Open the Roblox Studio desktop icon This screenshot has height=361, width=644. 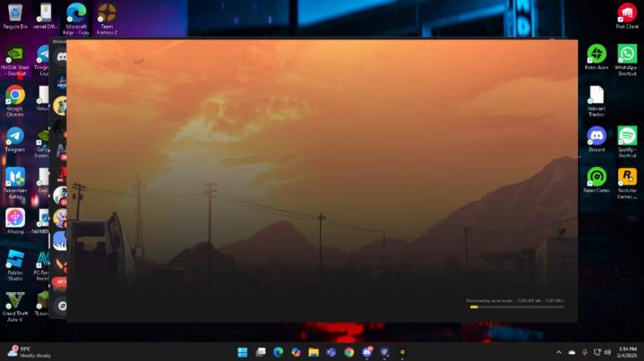tap(15, 265)
